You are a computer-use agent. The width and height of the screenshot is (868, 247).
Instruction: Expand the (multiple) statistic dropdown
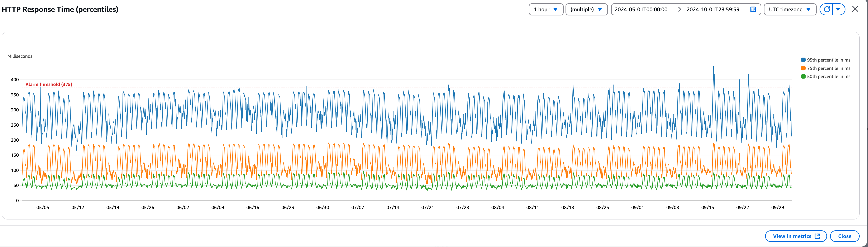click(x=586, y=9)
